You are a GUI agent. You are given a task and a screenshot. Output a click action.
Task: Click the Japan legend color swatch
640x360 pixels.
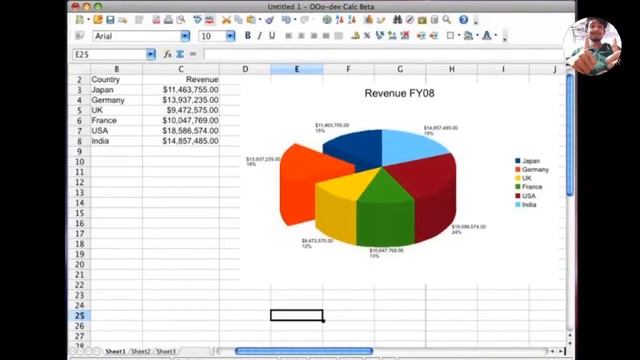coord(518,161)
